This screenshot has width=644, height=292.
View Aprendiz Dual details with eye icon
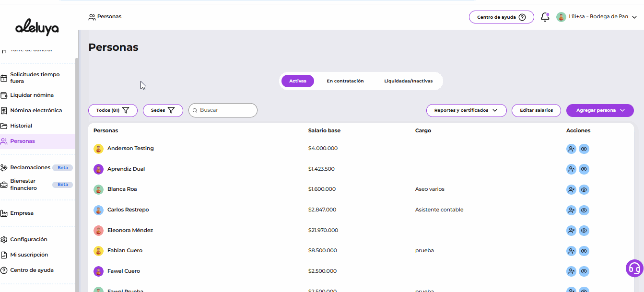pyautogui.click(x=584, y=169)
